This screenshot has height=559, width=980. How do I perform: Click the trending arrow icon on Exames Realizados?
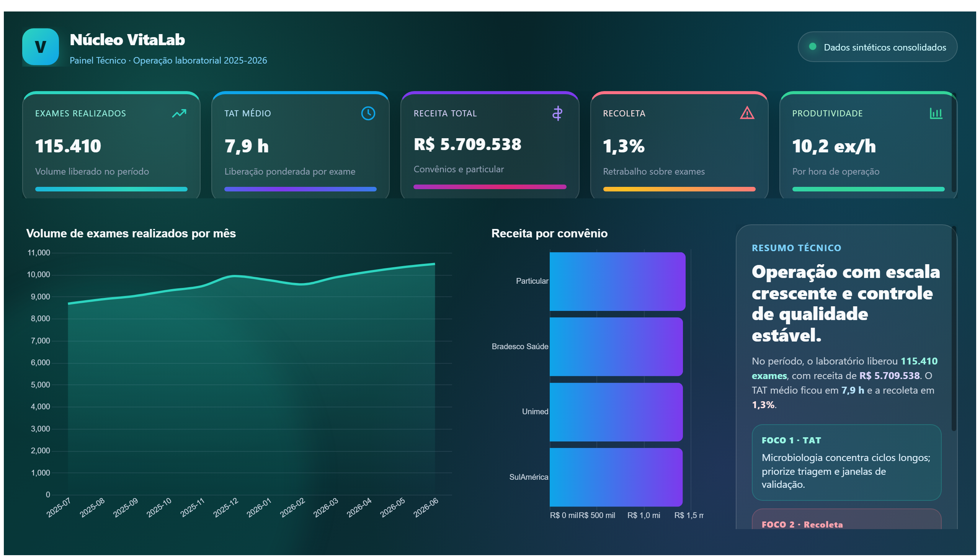[179, 113]
